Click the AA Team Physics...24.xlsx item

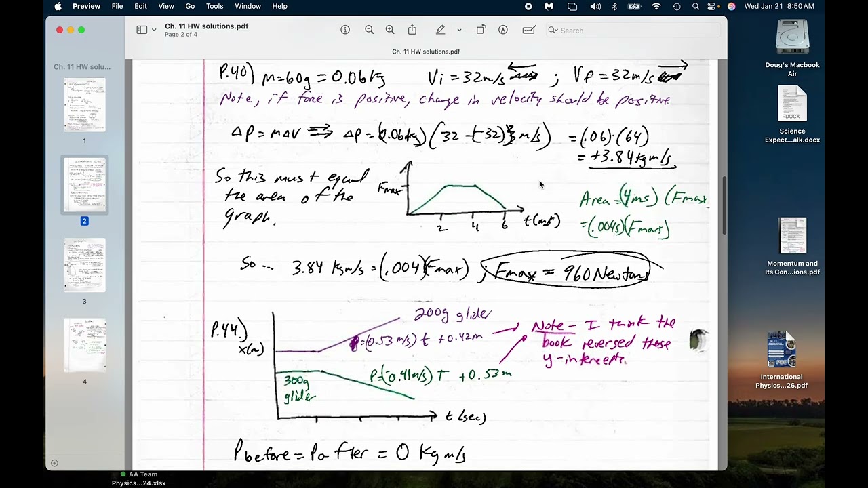pos(138,479)
